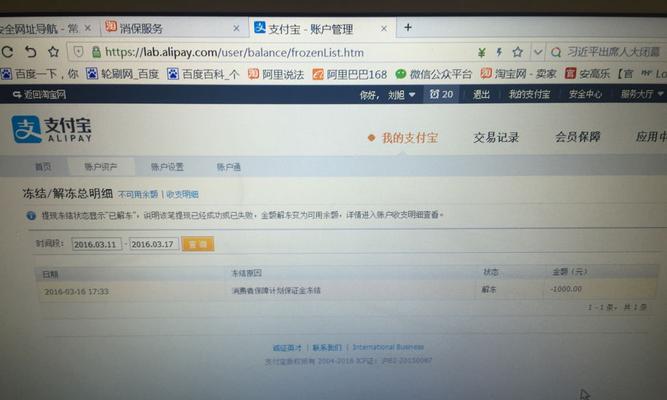667x400 pixels.
Task: Open new tab with plus button
Action: [408, 27]
